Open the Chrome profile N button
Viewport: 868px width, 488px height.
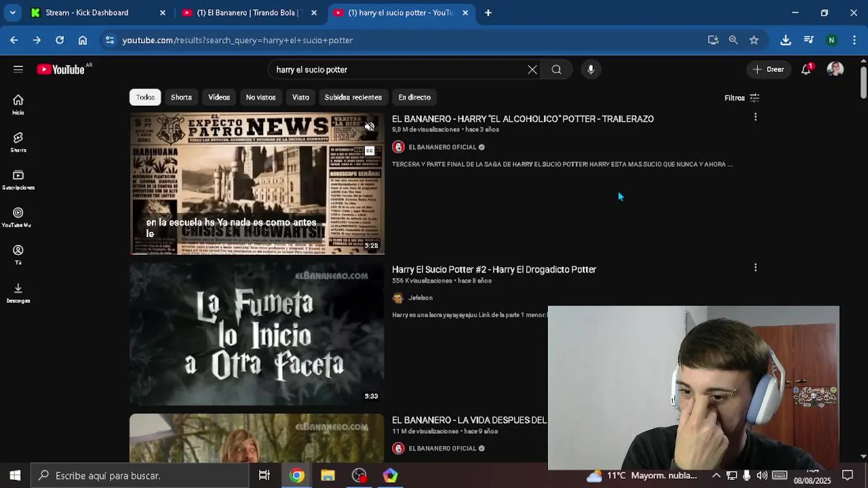pyautogui.click(x=831, y=40)
